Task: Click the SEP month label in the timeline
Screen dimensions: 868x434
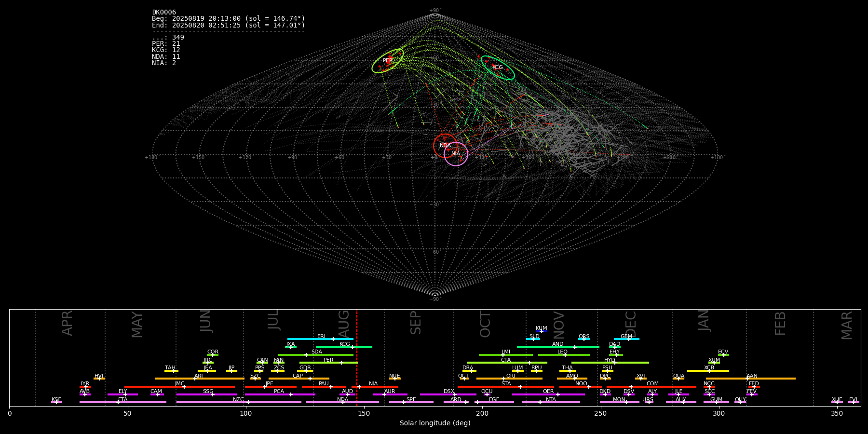Action: pyautogui.click(x=416, y=323)
